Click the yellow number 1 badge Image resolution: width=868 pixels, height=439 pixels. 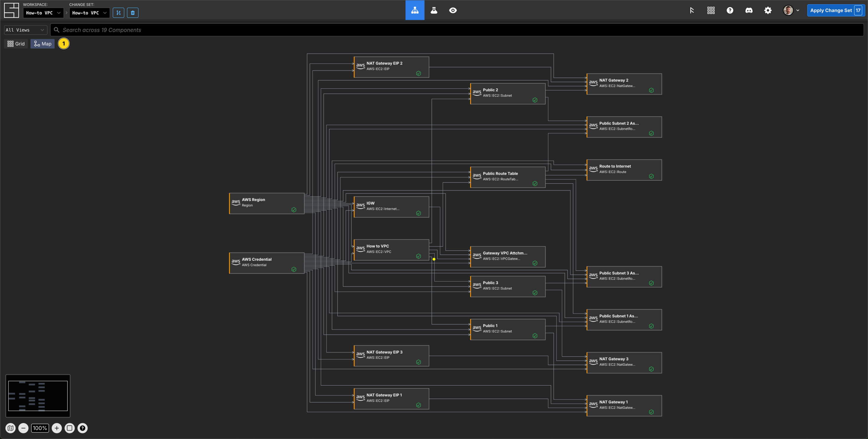tap(64, 43)
